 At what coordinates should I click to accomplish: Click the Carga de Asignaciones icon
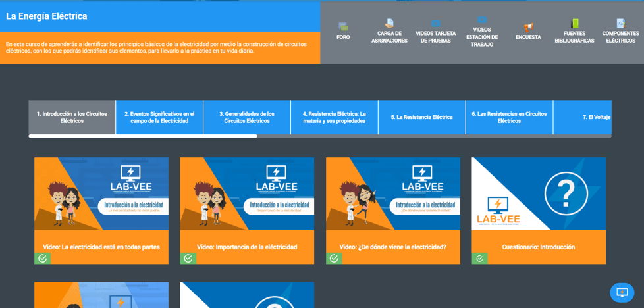tap(389, 24)
